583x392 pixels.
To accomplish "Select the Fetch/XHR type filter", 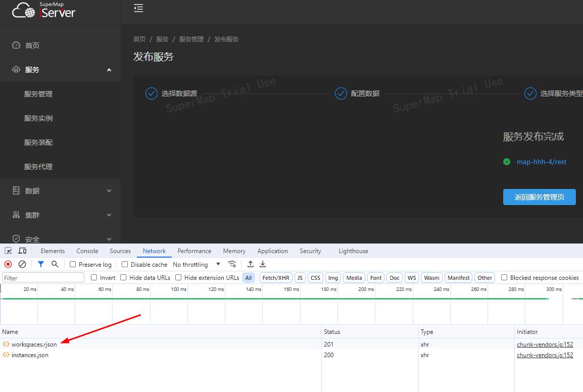I will (x=276, y=278).
